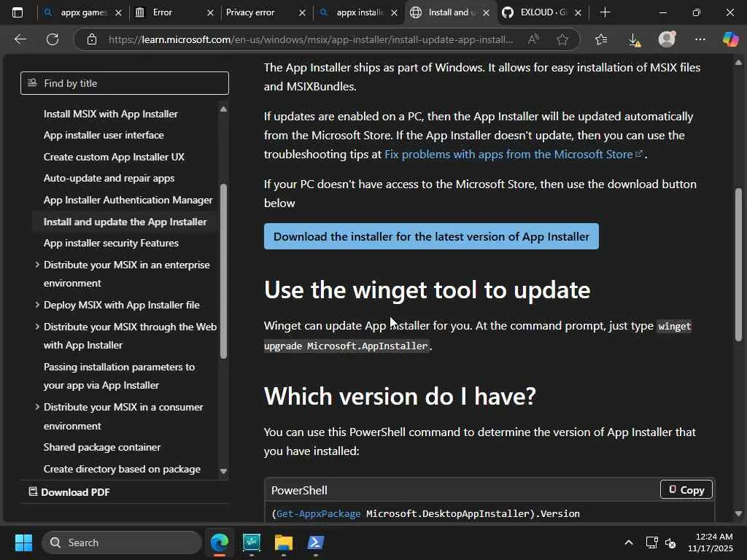The image size is (747, 560).
Task: Open the teal monitor app on taskbar
Action: [252, 542]
